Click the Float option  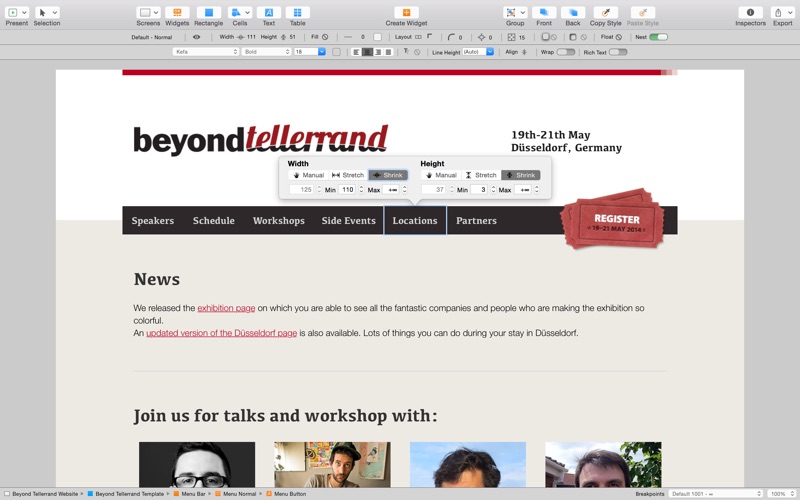(611, 37)
